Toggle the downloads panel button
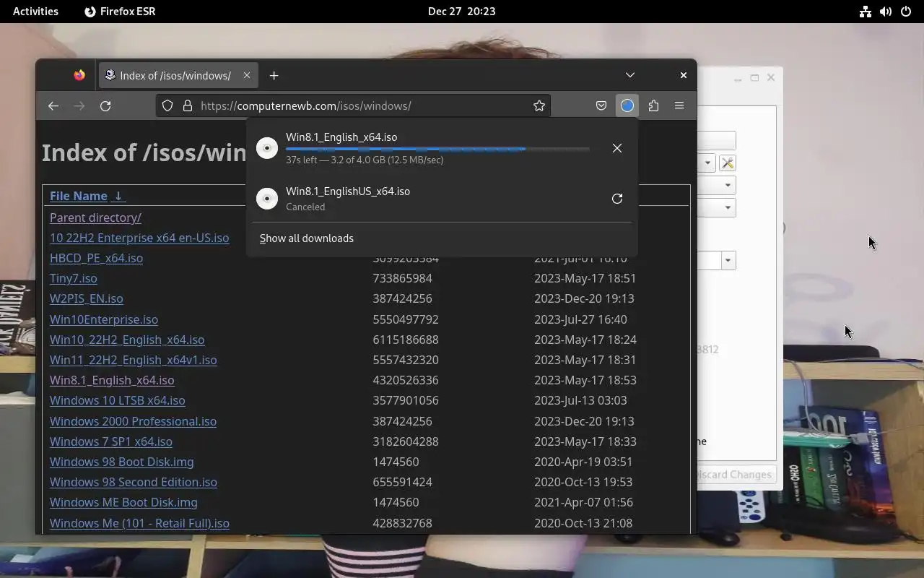This screenshot has height=578, width=924. coord(627,105)
